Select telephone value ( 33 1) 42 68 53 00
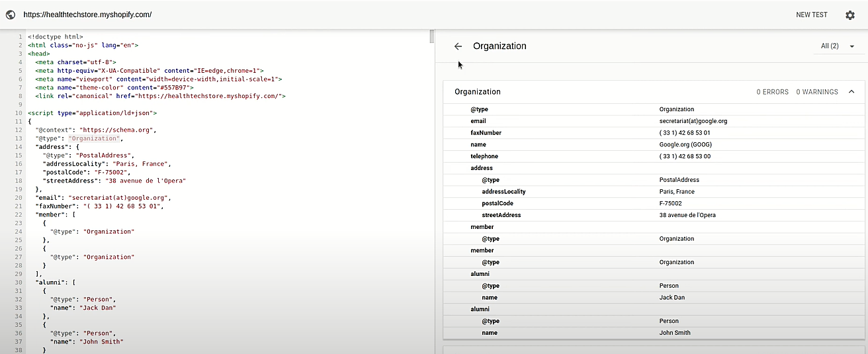The height and width of the screenshot is (354, 868). [x=685, y=157]
